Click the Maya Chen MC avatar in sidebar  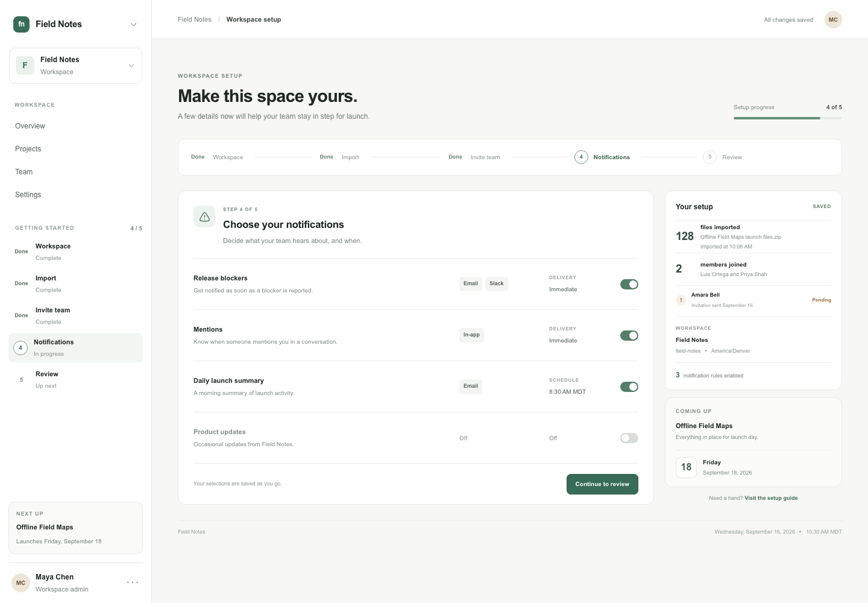point(20,583)
